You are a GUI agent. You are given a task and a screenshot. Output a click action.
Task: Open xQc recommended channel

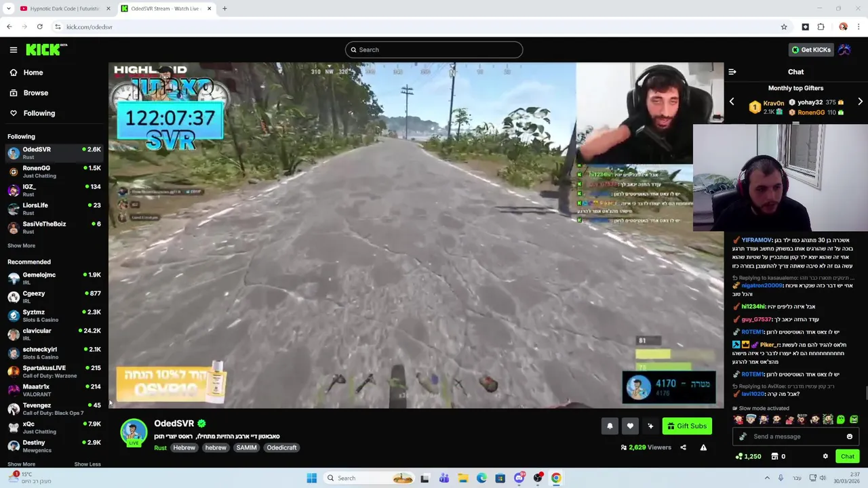coord(54,428)
